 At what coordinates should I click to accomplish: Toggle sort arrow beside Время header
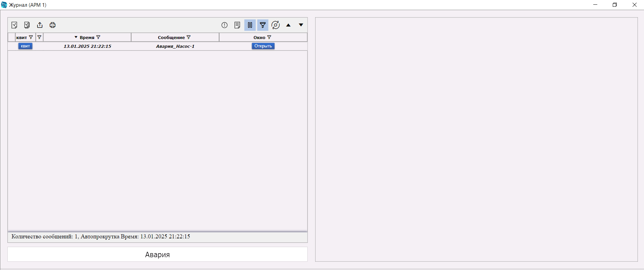click(x=76, y=37)
